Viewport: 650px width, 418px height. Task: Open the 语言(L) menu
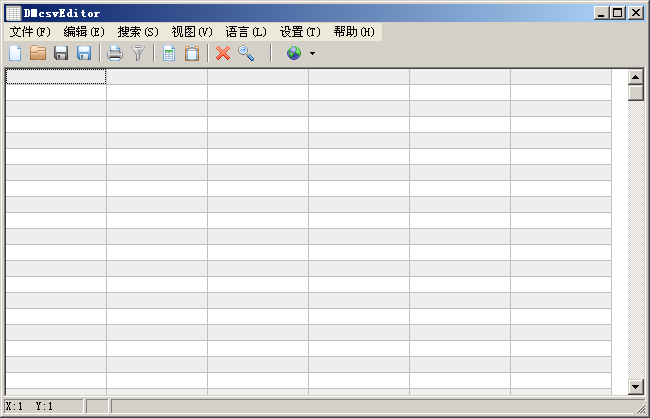coord(246,32)
